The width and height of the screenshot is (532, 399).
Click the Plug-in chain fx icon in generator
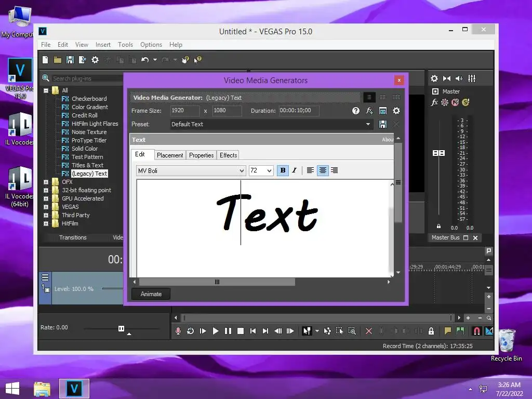(369, 111)
